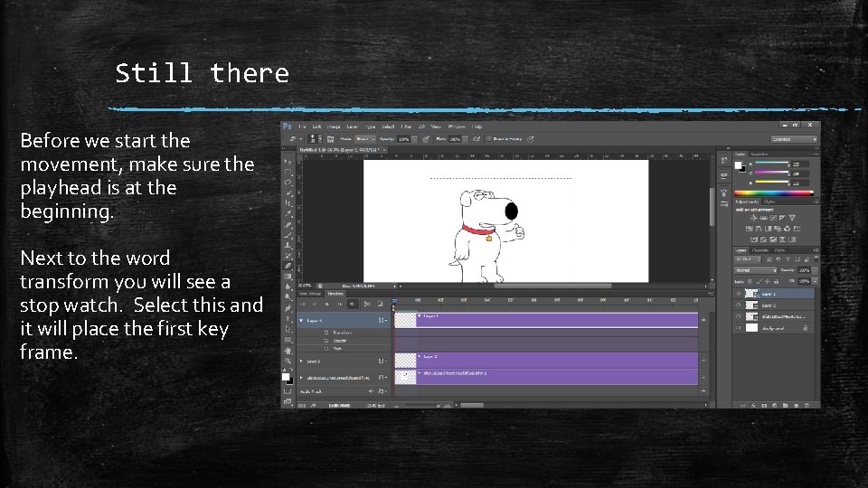868x488 pixels.
Task: Click the render video arrow icon
Action: (314, 406)
